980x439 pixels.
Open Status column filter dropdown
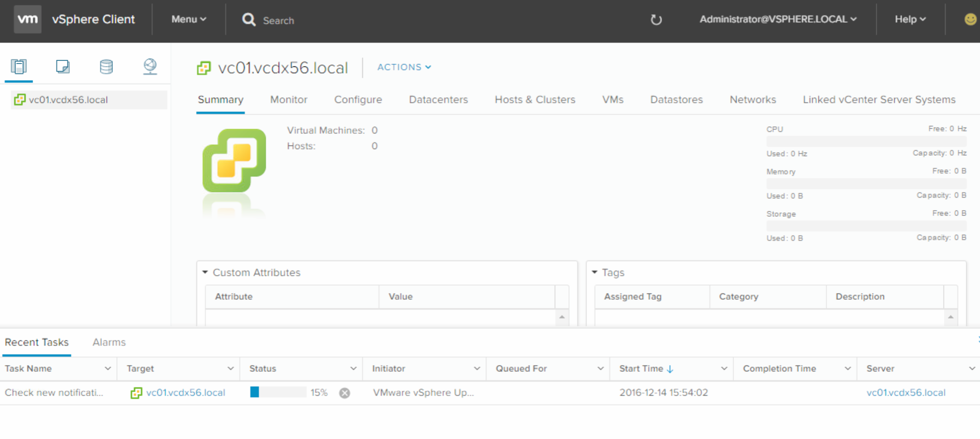(353, 369)
